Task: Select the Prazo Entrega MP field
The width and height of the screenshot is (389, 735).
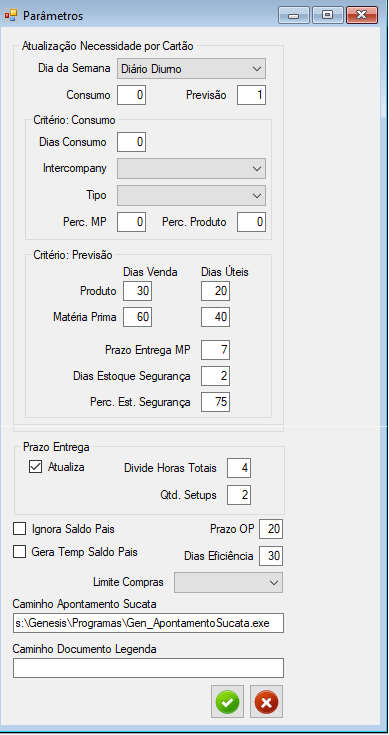Action: (216, 350)
